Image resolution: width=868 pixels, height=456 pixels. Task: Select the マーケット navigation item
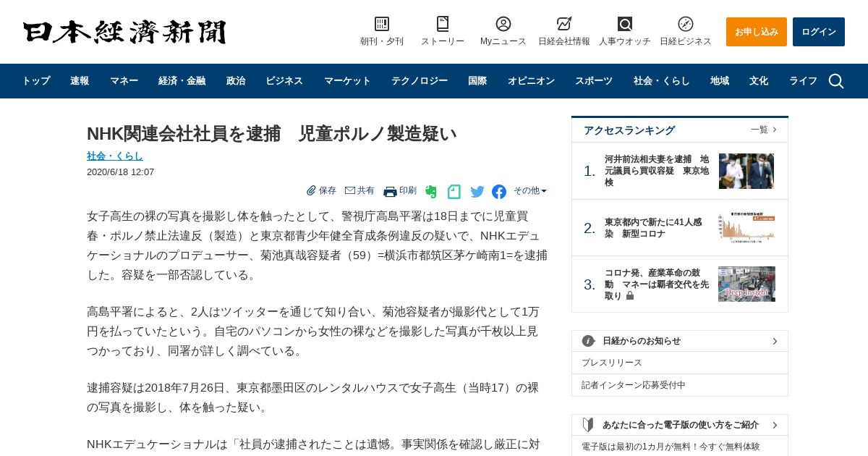pos(347,81)
